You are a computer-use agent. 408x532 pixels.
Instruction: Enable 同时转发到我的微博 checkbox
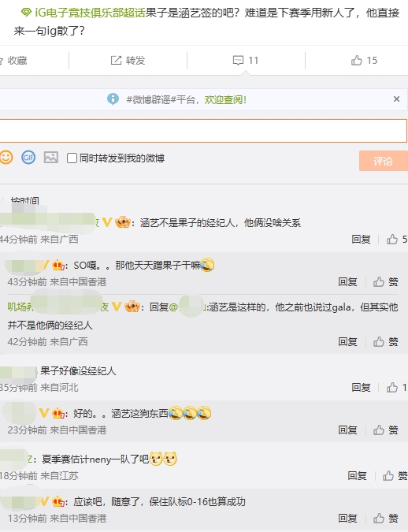72,158
